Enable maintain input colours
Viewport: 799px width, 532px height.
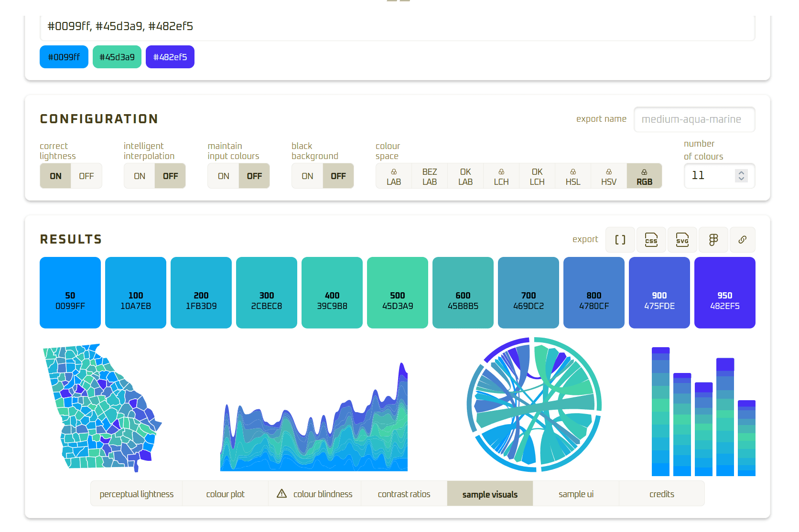click(223, 176)
